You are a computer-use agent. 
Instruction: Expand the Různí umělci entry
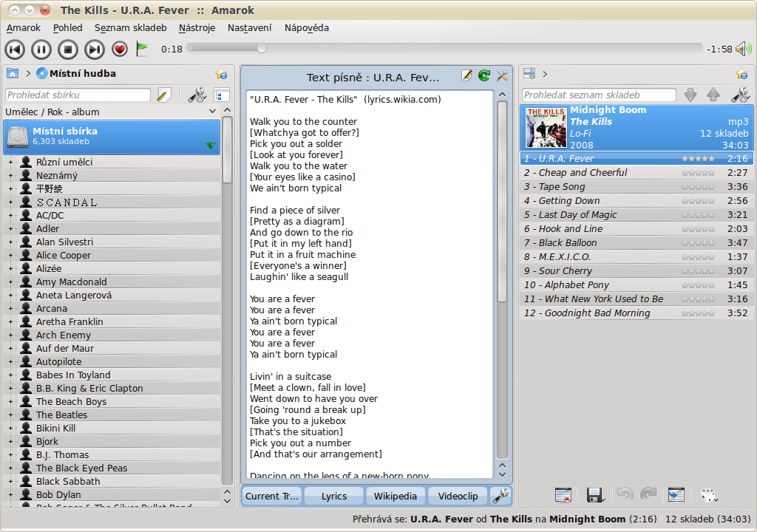tap(10, 163)
